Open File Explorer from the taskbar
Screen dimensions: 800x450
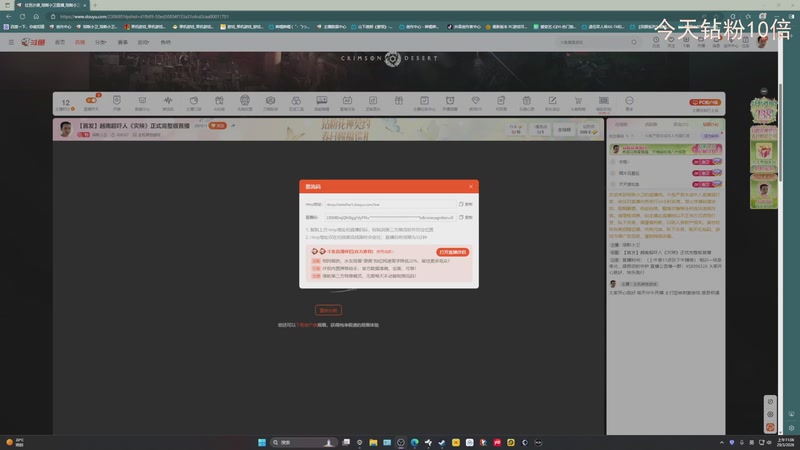(x=373, y=442)
